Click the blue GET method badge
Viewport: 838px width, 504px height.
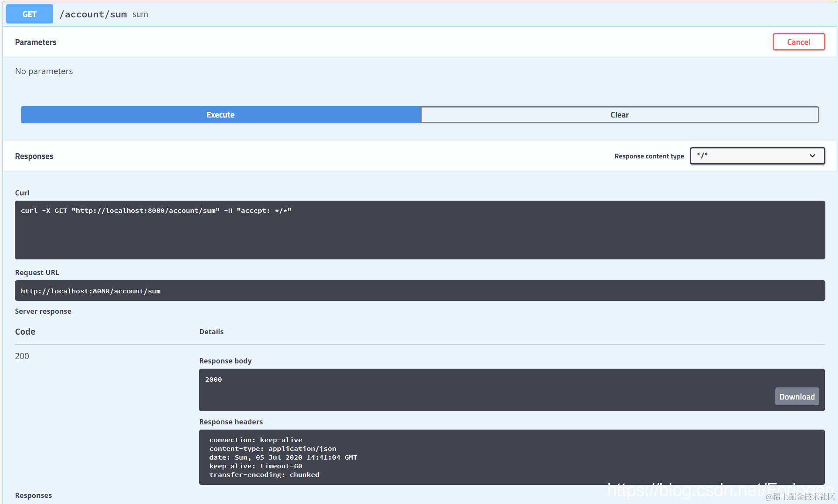click(30, 14)
